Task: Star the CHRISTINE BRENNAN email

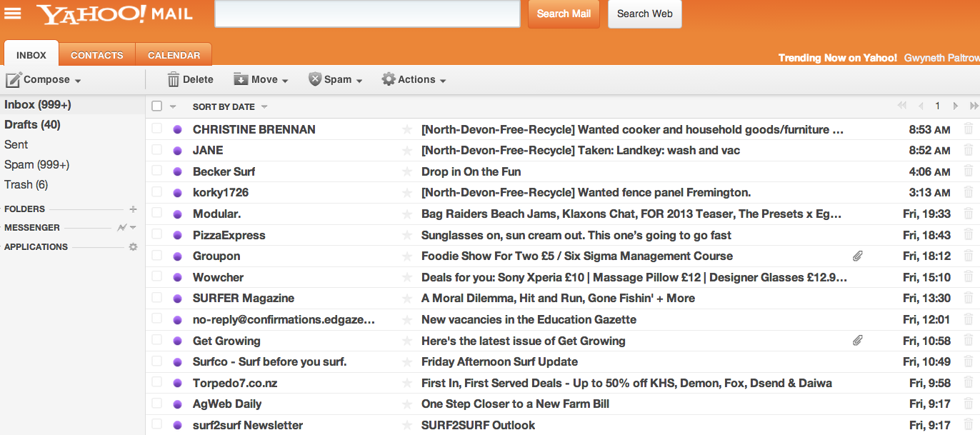Action: tap(407, 129)
